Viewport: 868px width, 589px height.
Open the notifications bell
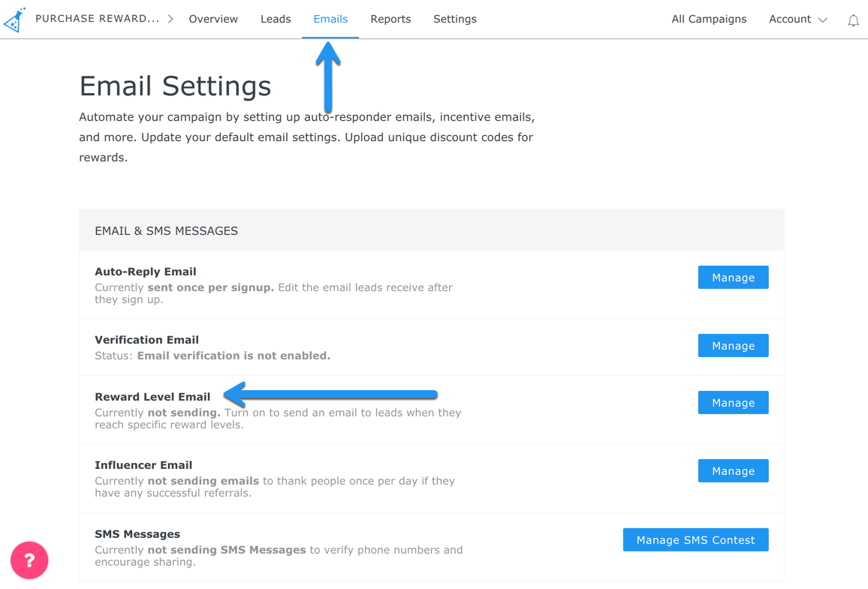(853, 20)
